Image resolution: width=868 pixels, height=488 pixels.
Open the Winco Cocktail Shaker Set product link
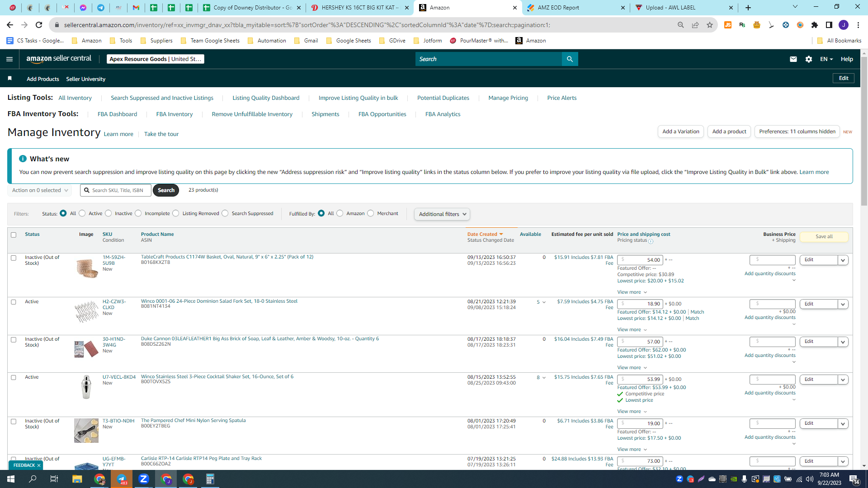point(217,377)
